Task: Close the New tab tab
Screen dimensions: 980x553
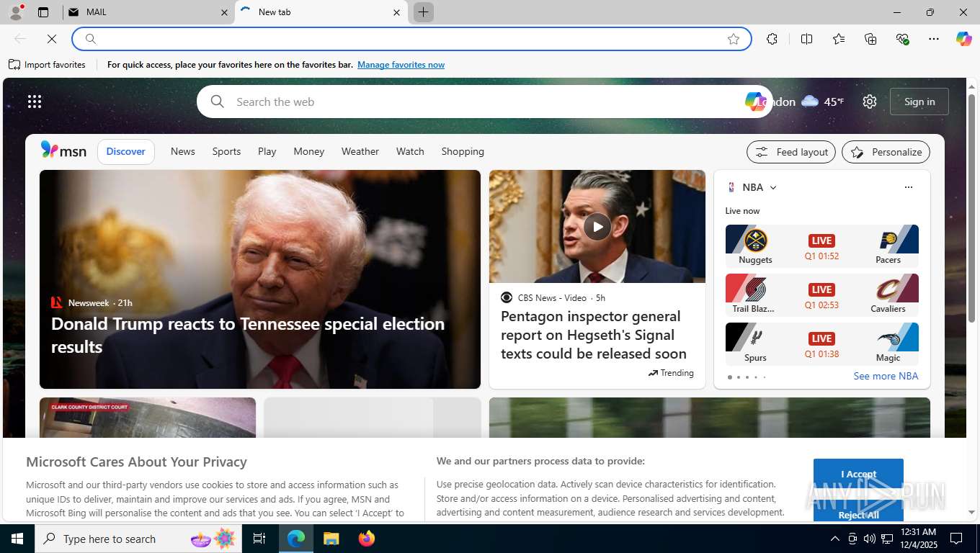Action: (396, 12)
